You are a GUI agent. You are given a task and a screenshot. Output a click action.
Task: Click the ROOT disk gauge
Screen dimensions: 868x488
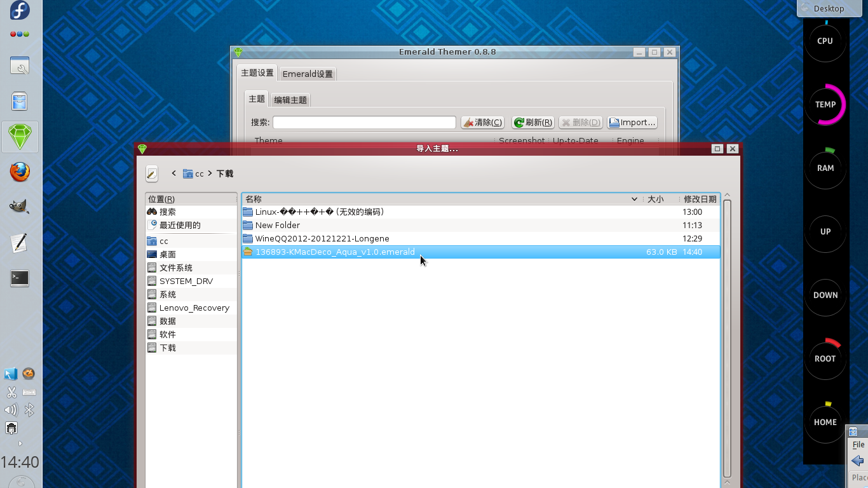tap(825, 358)
